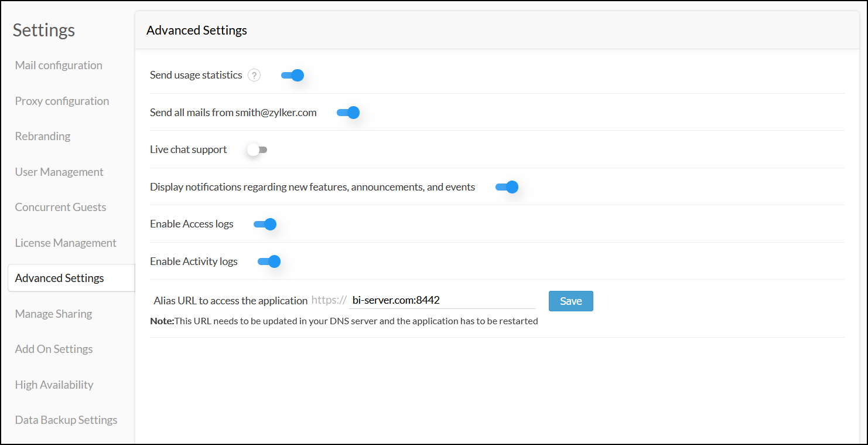The width and height of the screenshot is (868, 445).
Task: Enable Live chat support toggle
Action: click(257, 150)
